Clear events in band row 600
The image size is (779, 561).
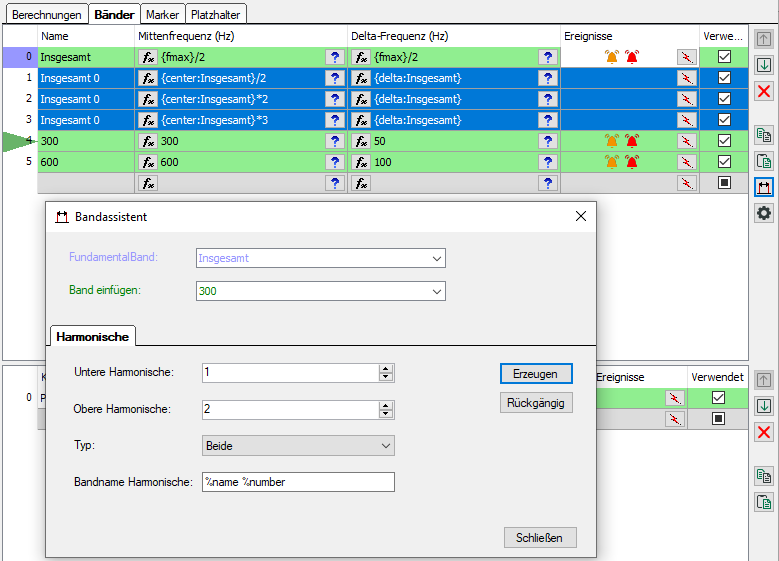(x=687, y=162)
